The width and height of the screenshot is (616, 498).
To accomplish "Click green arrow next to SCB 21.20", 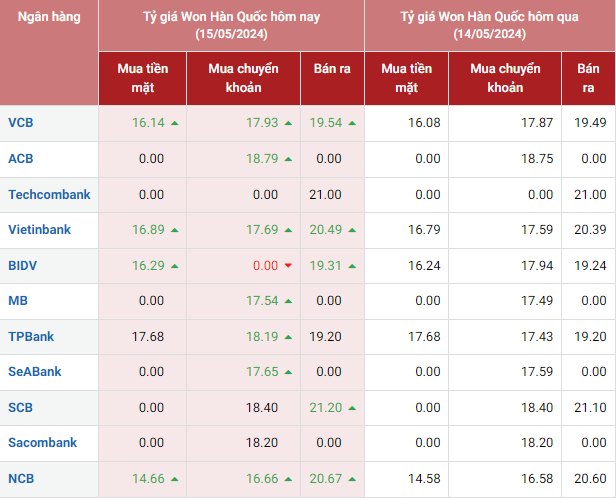I will [353, 407].
